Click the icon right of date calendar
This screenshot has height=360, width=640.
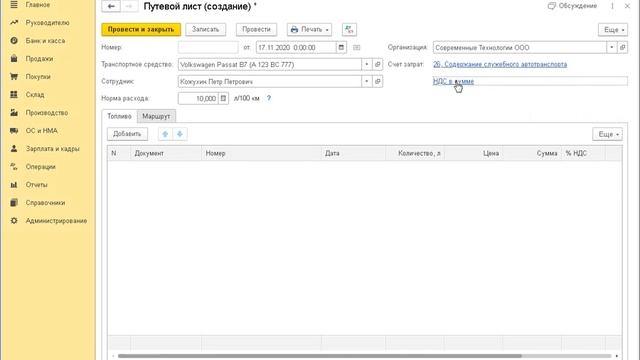click(x=357, y=47)
